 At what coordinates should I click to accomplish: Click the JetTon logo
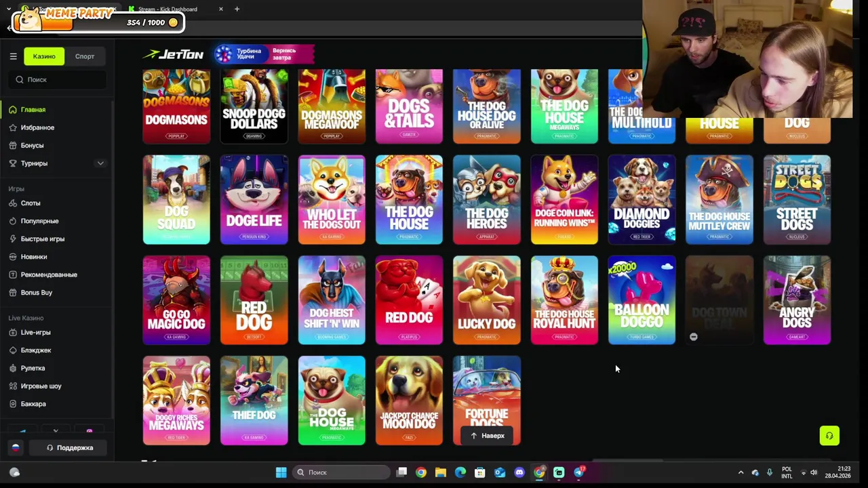(173, 54)
